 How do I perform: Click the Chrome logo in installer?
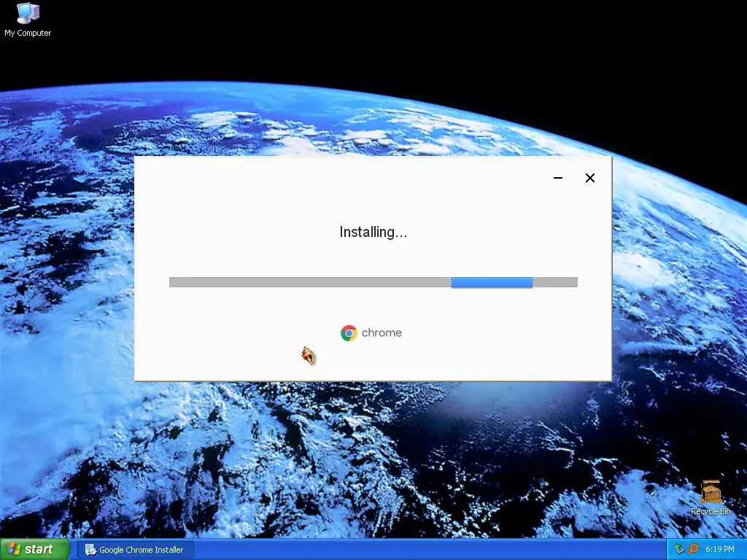tap(349, 332)
